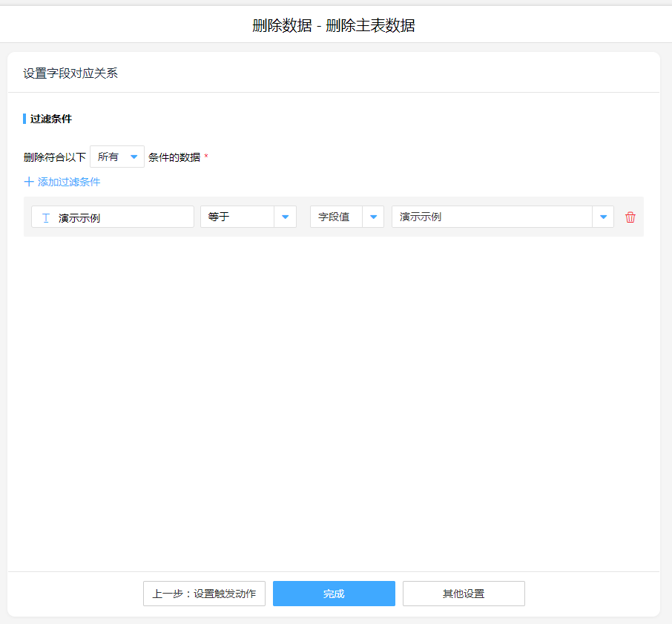Click the 所有 text in condition selector
The width and height of the screenshot is (672, 624).
click(x=108, y=157)
